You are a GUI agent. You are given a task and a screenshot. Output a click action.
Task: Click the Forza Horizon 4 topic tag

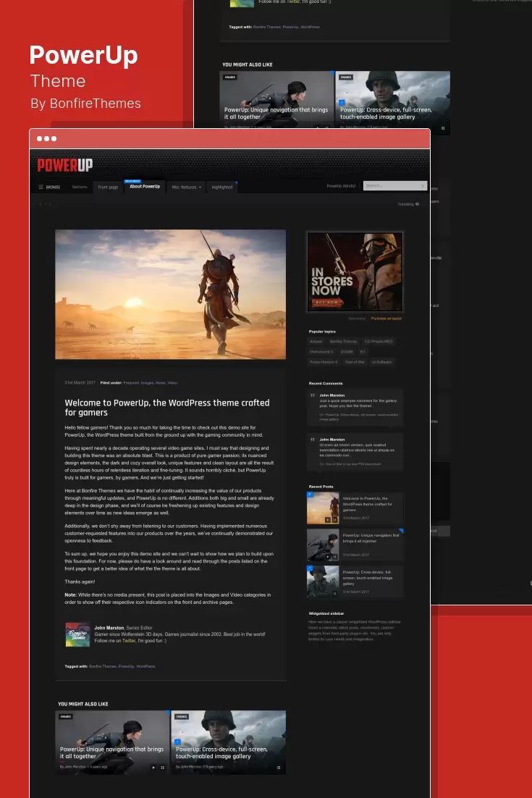coord(324,362)
